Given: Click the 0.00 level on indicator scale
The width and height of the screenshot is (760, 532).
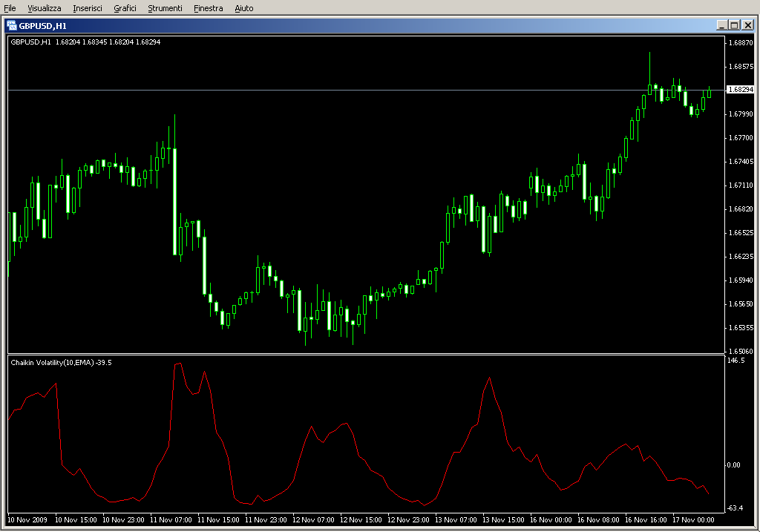Looking at the screenshot, I should click(x=734, y=465).
